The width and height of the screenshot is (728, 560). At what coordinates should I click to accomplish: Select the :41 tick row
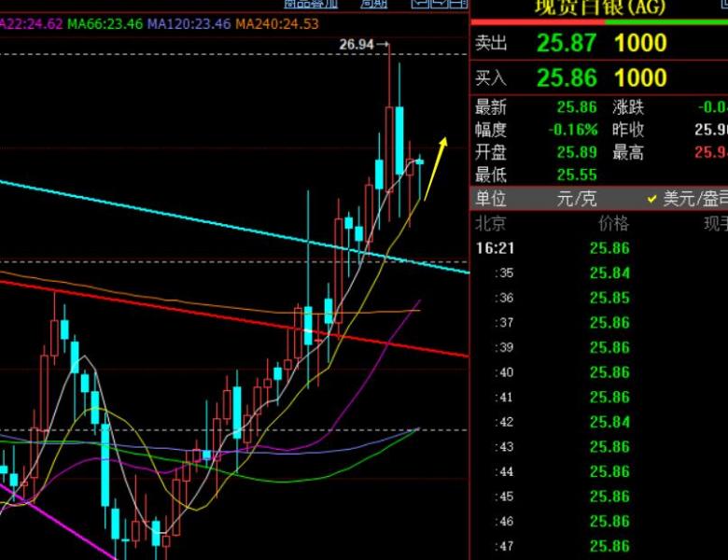(x=599, y=397)
